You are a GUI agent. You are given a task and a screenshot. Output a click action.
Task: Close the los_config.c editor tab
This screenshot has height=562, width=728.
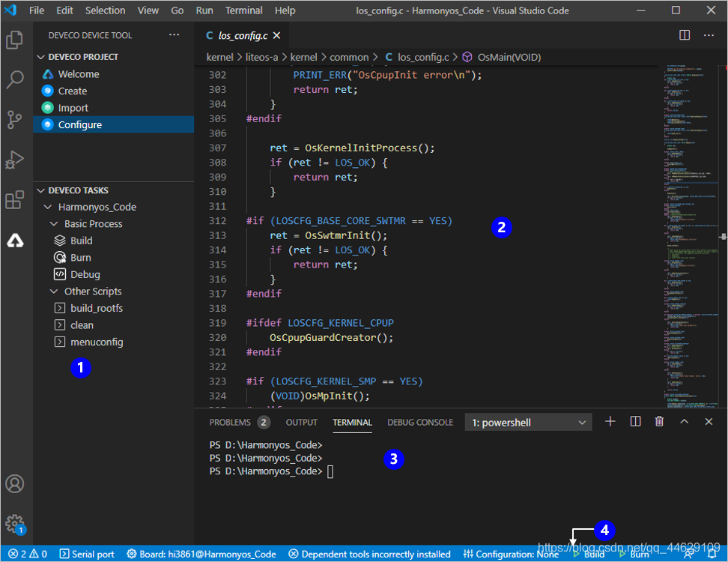point(276,35)
